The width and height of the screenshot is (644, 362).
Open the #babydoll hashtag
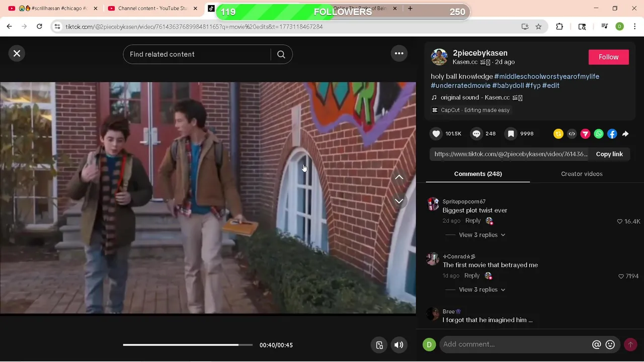[508, 85]
